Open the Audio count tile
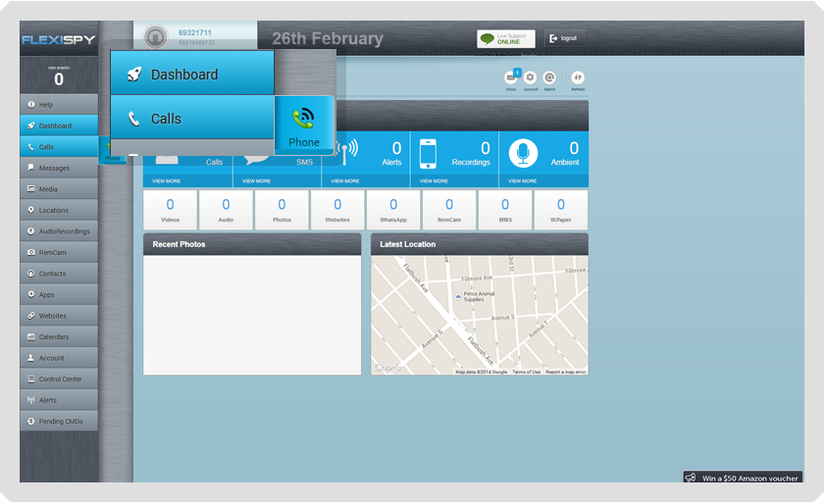 tap(226, 210)
